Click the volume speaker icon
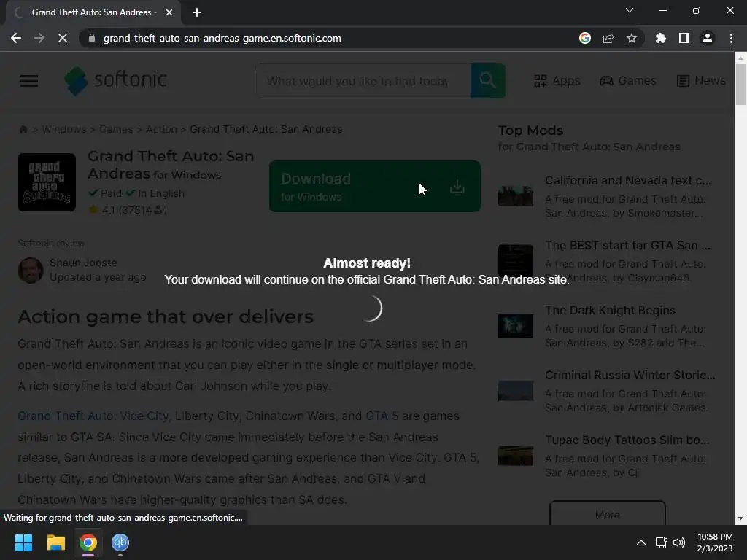 (679, 542)
